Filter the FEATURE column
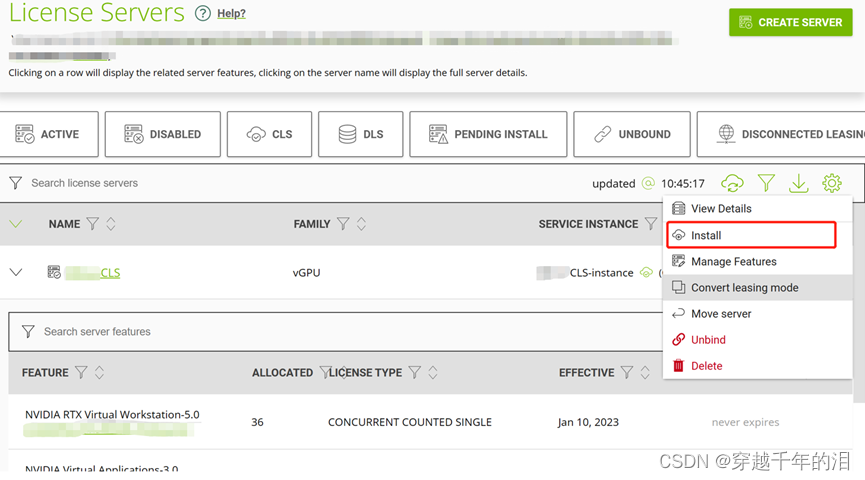865x480 pixels. pos(81,373)
